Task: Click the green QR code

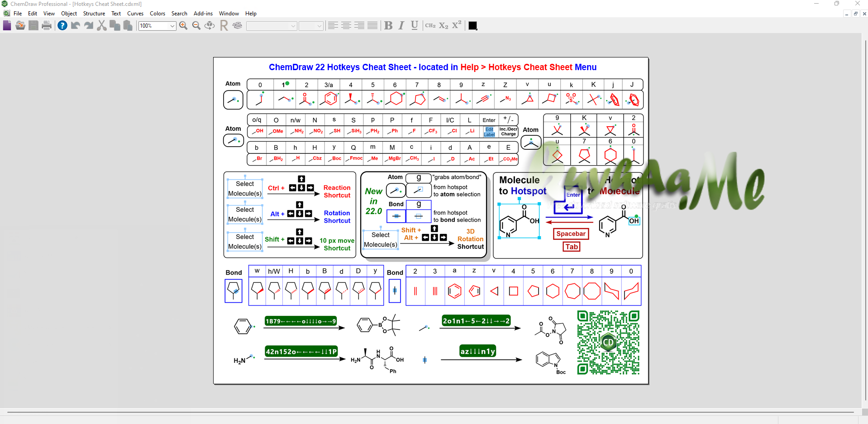Action: point(608,343)
